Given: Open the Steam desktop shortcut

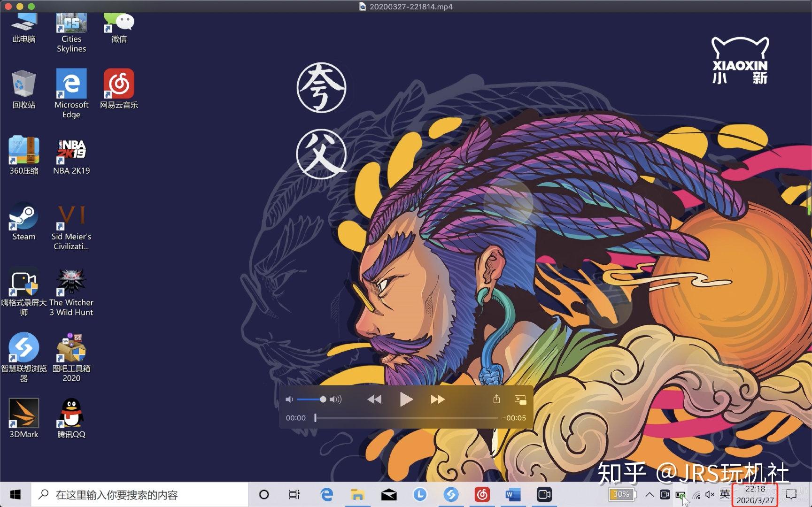Looking at the screenshot, I should 24,221.
